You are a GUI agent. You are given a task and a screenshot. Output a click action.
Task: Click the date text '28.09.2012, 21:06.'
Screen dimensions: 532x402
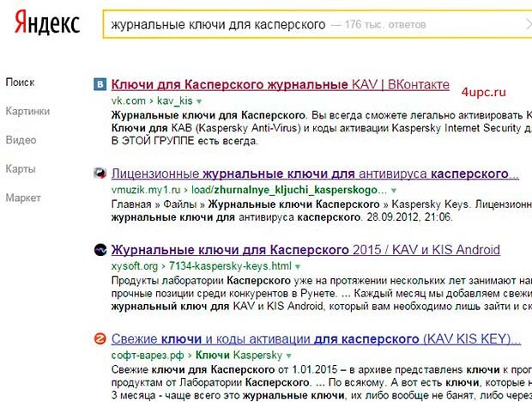(x=409, y=217)
